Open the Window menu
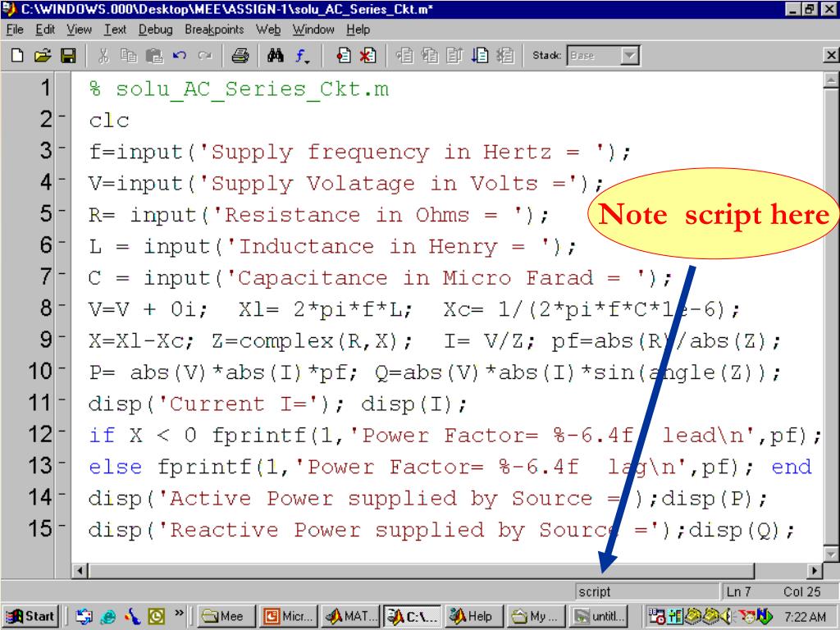Viewport: 840px width, 630px height. point(313,30)
